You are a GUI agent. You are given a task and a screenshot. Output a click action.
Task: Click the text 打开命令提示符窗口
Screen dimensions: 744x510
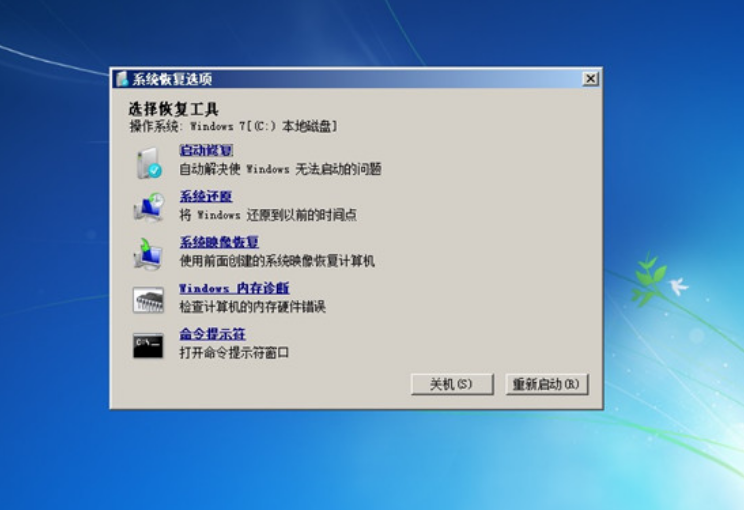(234, 352)
